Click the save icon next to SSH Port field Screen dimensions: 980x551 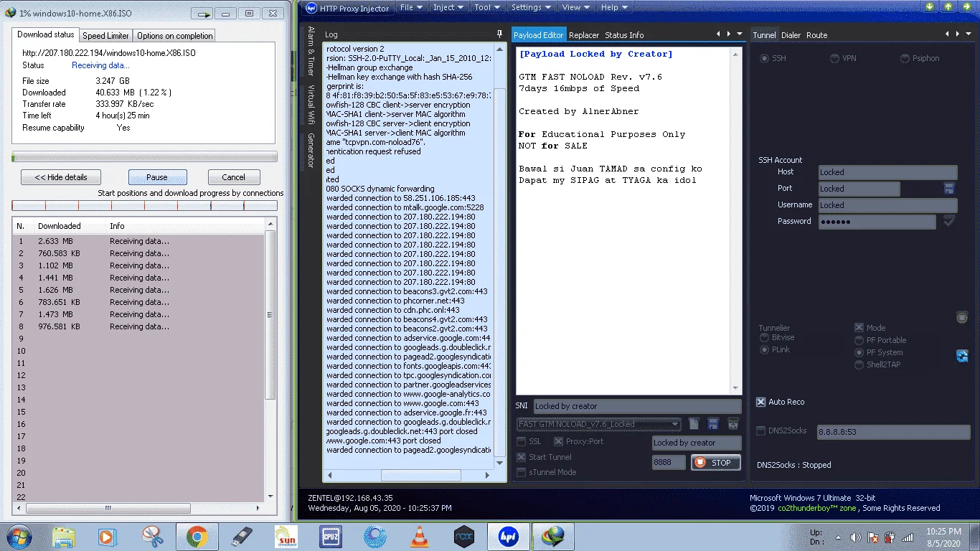pyautogui.click(x=949, y=189)
